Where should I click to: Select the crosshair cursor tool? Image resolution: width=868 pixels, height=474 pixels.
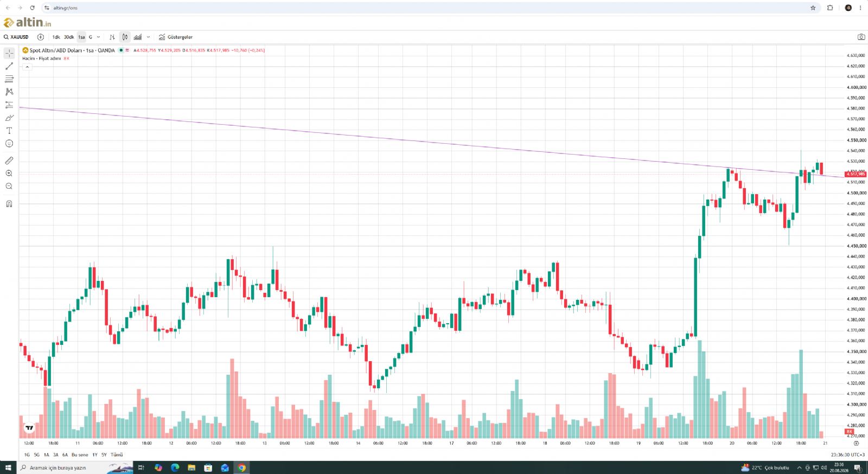pos(9,53)
